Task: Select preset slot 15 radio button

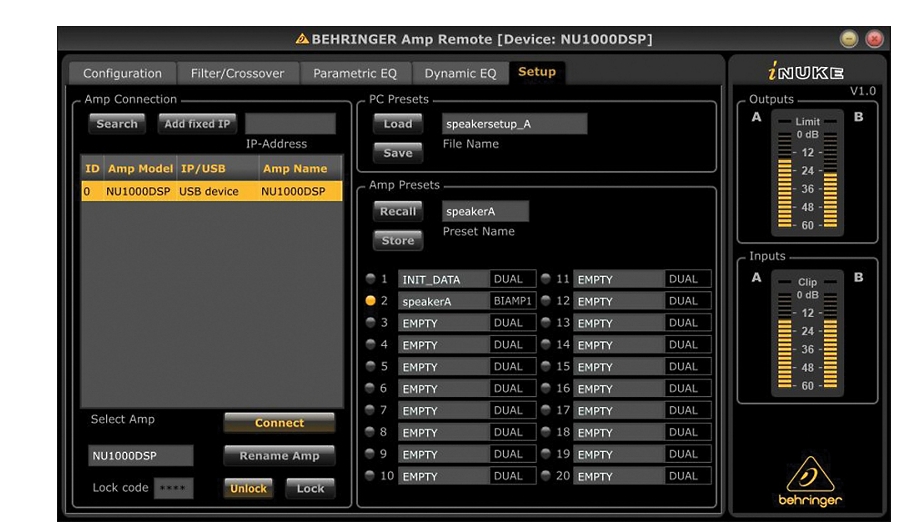Action: pos(546,366)
